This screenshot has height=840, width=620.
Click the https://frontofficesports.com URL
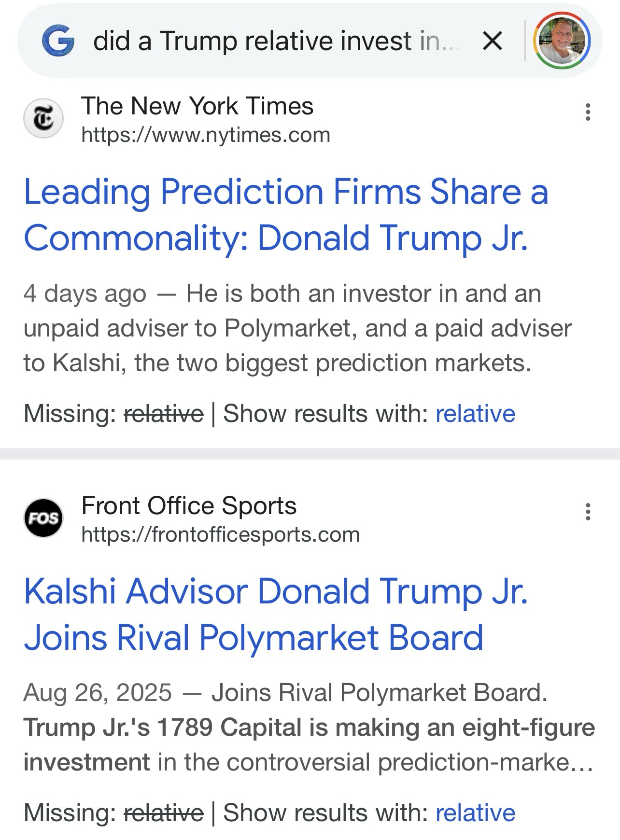point(220,535)
